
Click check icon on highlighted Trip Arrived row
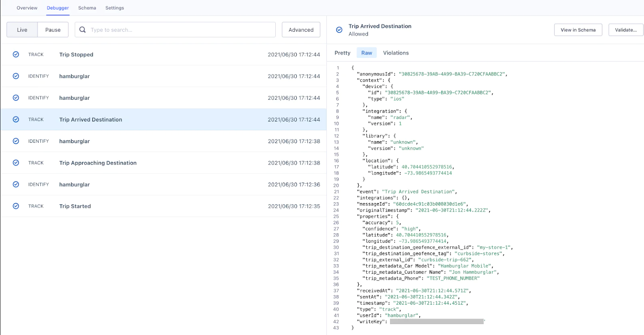coord(16,119)
